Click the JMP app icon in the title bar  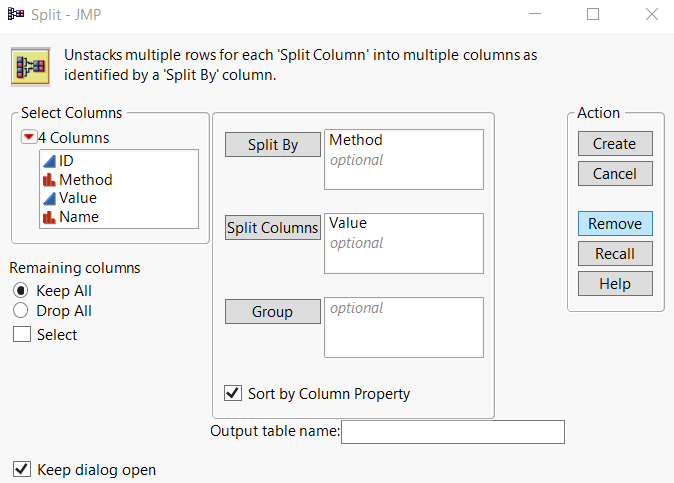(x=15, y=14)
